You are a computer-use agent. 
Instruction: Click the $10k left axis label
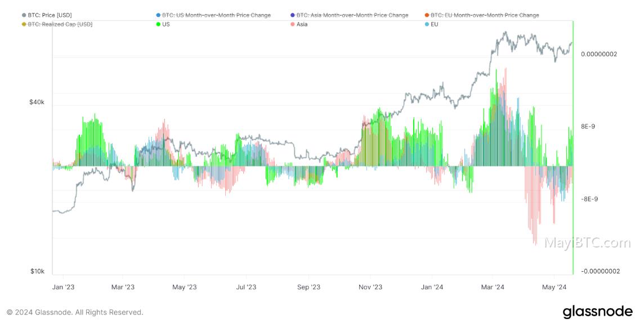coord(37,271)
